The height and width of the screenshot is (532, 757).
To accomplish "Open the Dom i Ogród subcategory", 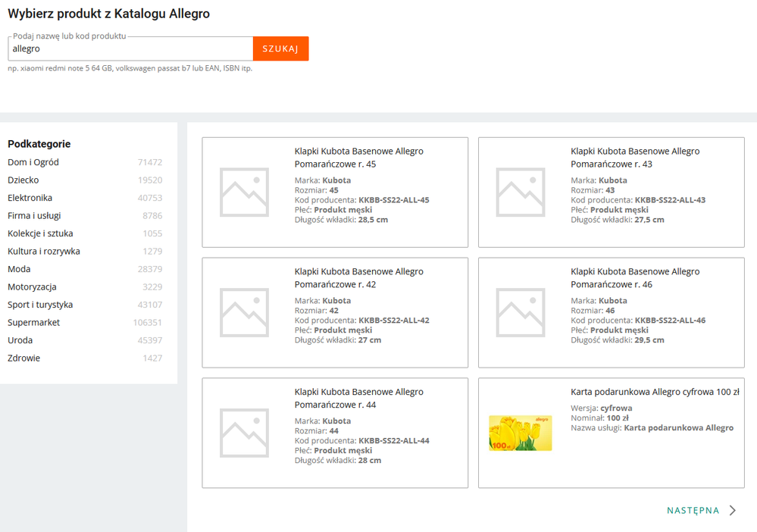I will [33, 162].
